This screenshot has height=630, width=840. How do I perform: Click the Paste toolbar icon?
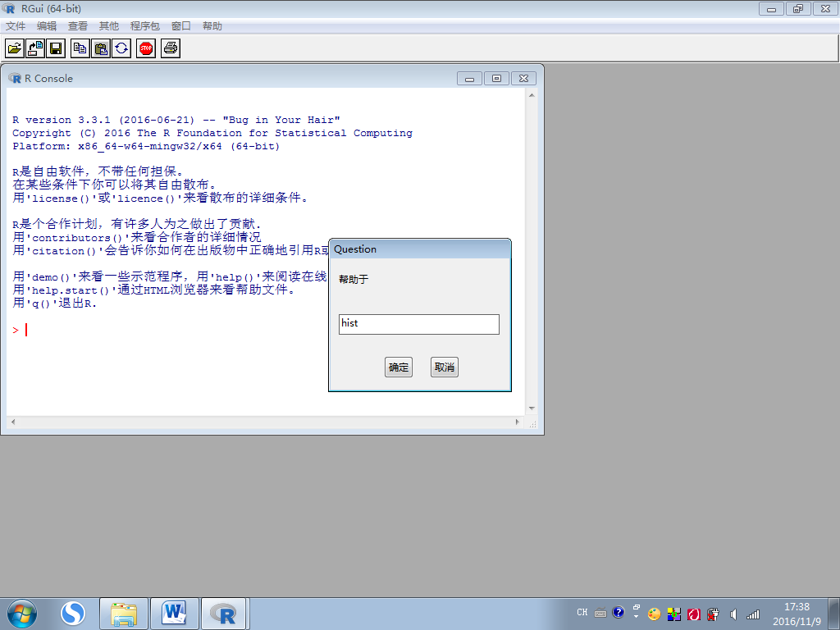pos(101,48)
